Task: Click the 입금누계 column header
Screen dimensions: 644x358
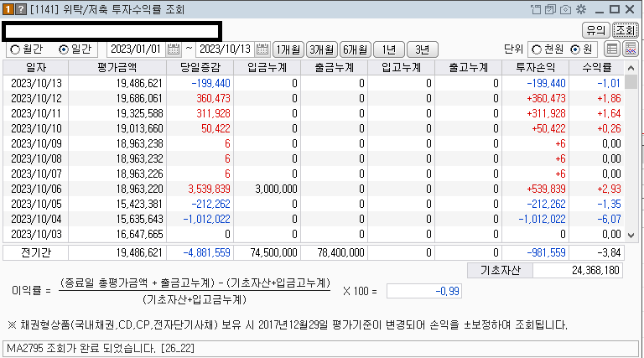Action: (267, 67)
